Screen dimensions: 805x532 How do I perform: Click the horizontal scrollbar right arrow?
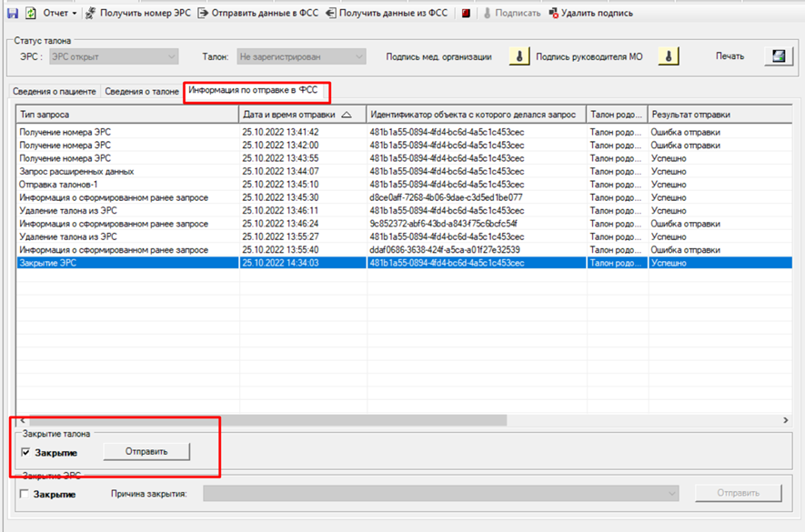[786, 420]
